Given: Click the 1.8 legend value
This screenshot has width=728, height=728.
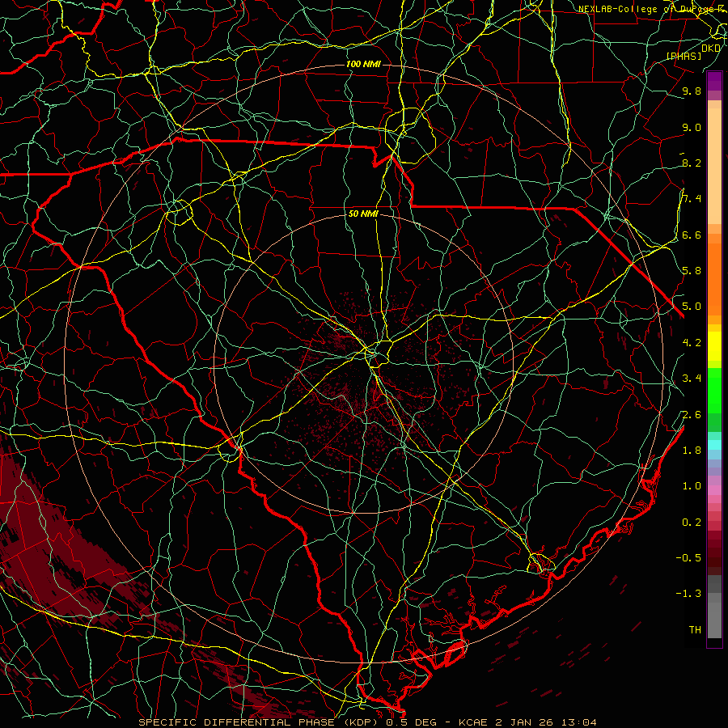Looking at the screenshot, I should pyautogui.click(x=692, y=451).
